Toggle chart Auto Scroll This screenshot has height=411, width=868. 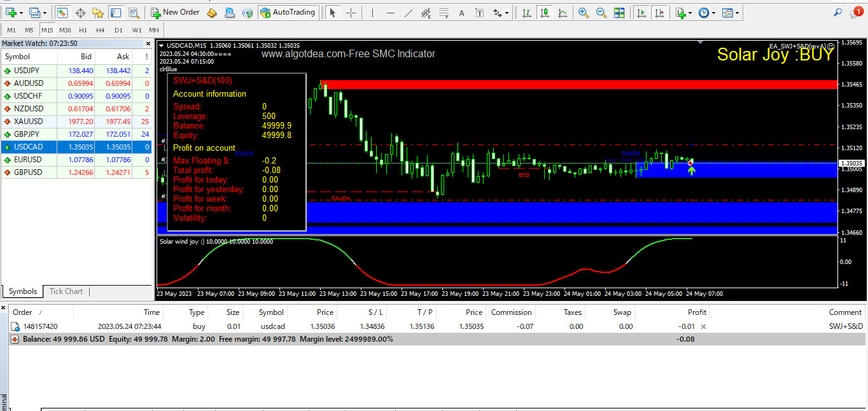[642, 12]
